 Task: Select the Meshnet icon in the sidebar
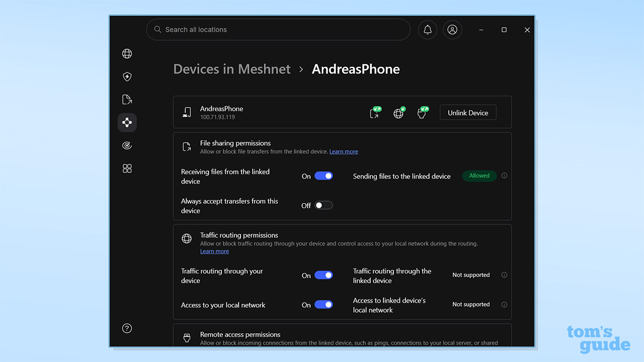tap(127, 122)
